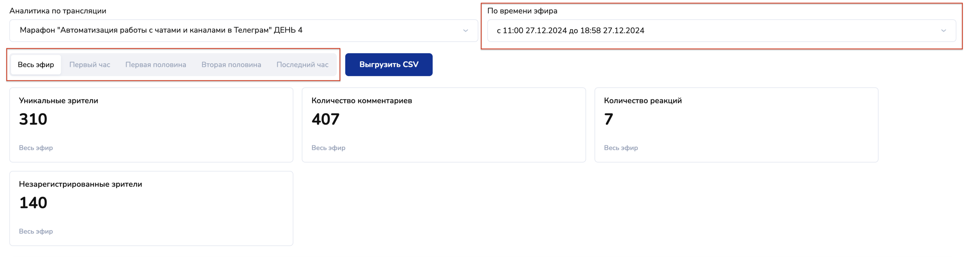The image size is (980, 257).
Task: Switch to the Первый час tab
Action: pyautogui.click(x=89, y=65)
